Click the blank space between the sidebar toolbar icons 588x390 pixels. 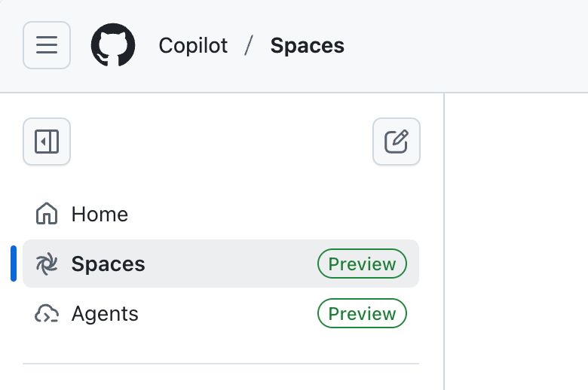[222, 142]
